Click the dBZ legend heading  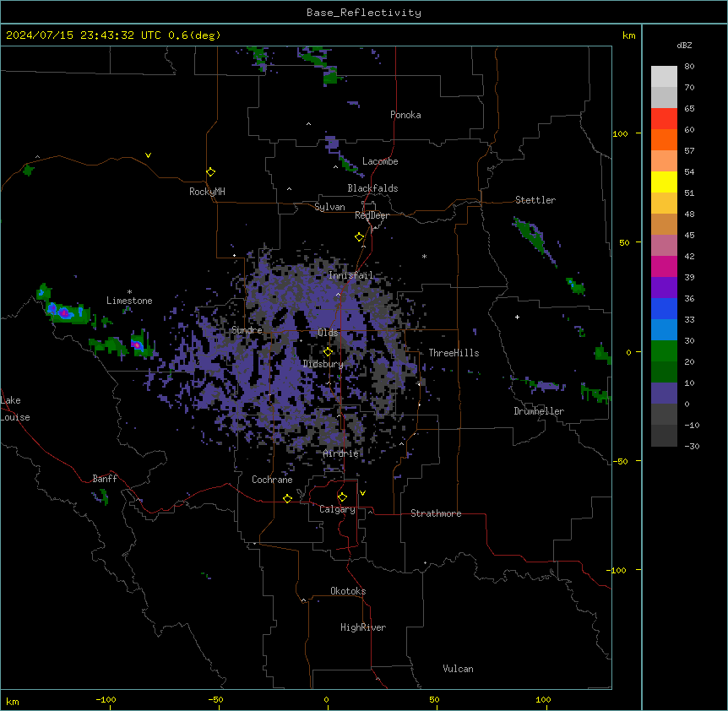coord(684,45)
